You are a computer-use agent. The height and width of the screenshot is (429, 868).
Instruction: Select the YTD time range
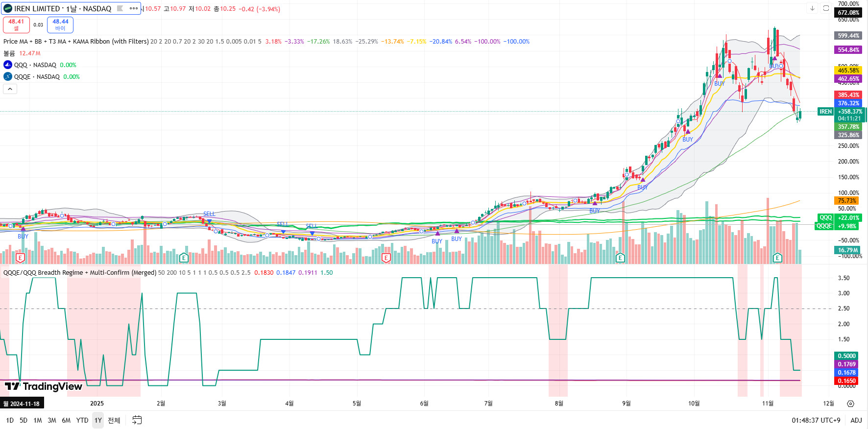(82, 420)
